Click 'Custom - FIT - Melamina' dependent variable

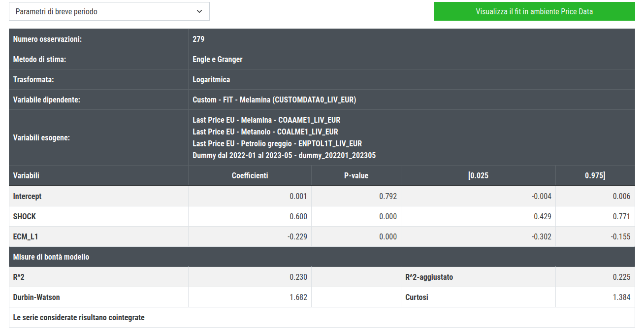tap(274, 100)
